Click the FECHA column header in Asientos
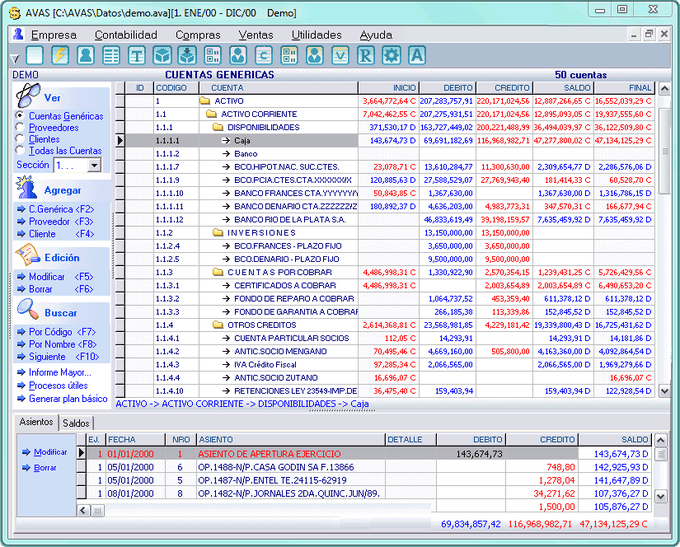Image resolution: width=680 pixels, height=547 pixels. 136,439
